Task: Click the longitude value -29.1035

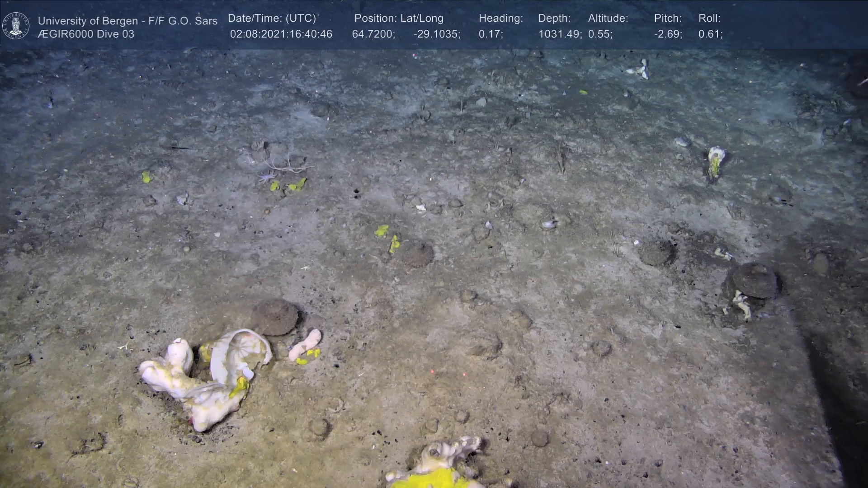Action: [436, 34]
